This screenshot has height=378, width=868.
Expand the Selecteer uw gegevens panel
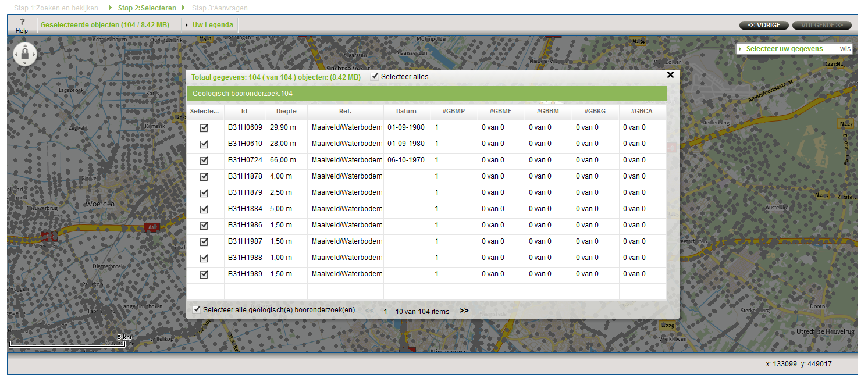point(784,49)
